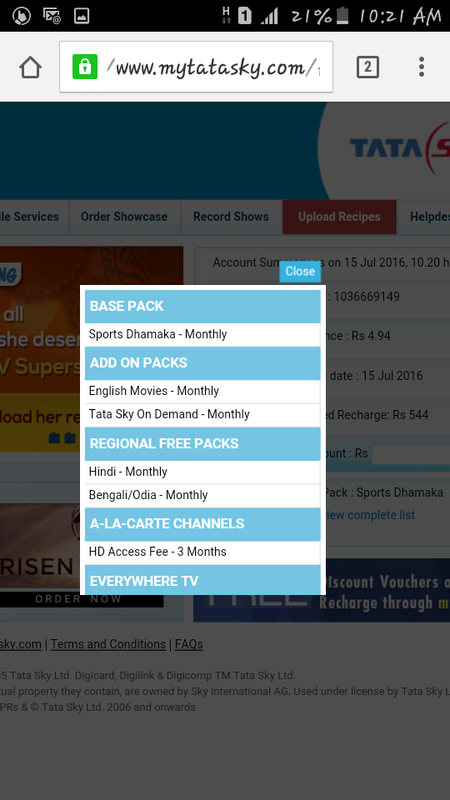The height and width of the screenshot is (800, 450).
Task: Open the orange recipe promo banner
Action: [91, 349]
